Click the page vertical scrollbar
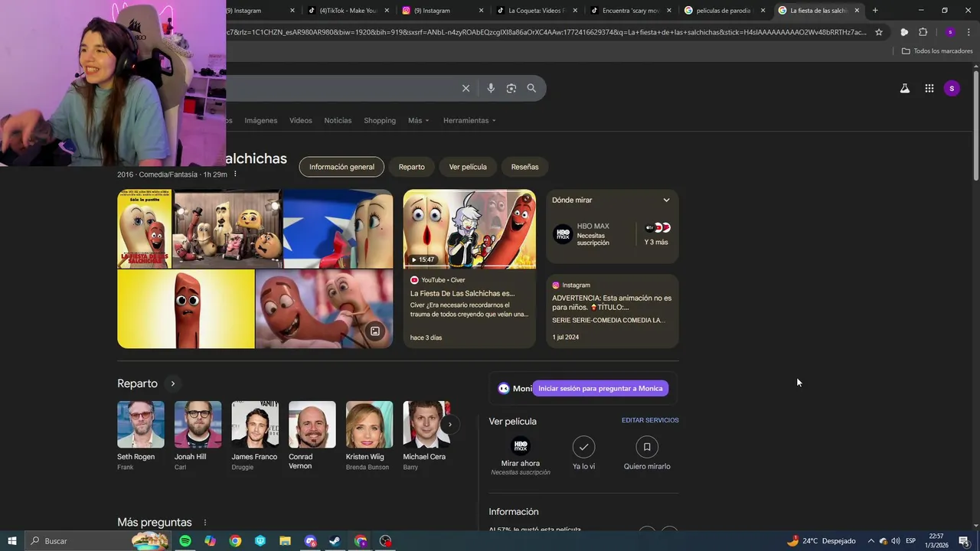 coord(975,126)
